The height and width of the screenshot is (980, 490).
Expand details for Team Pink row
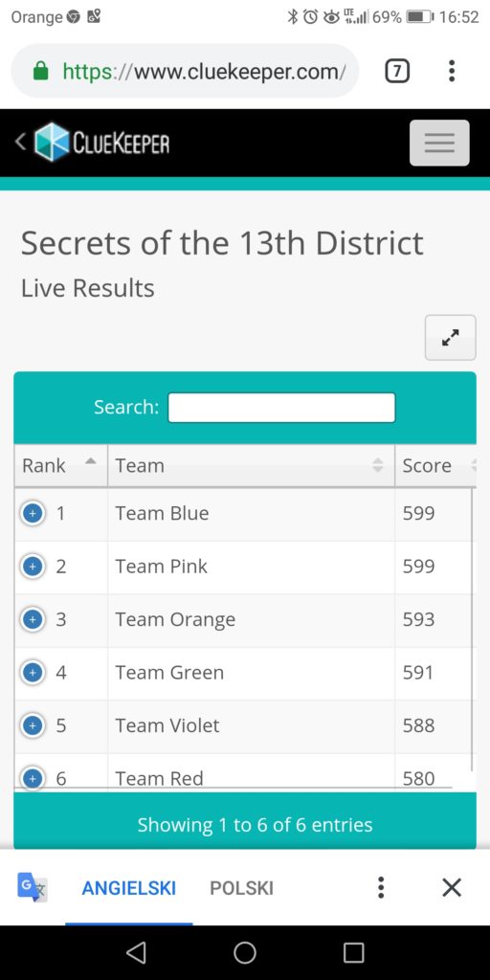click(33, 567)
